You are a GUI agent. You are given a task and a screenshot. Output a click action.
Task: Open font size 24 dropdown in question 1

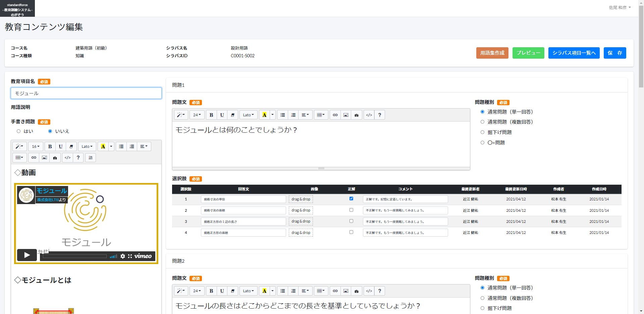(x=197, y=115)
